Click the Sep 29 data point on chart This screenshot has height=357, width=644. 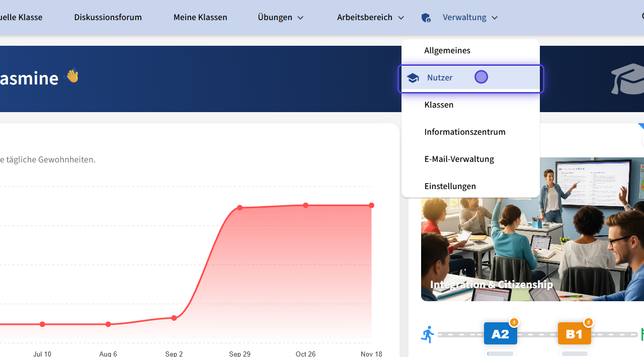coord(240,208)
